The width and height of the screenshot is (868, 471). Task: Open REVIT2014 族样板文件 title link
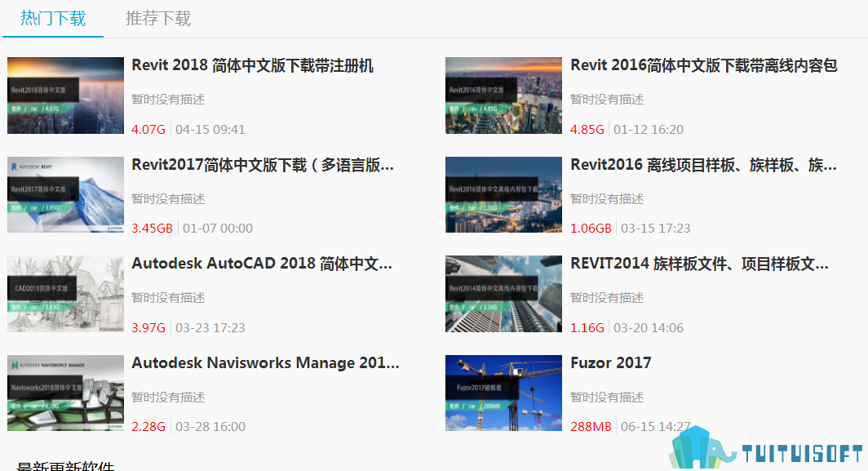(x=700, y=264)
